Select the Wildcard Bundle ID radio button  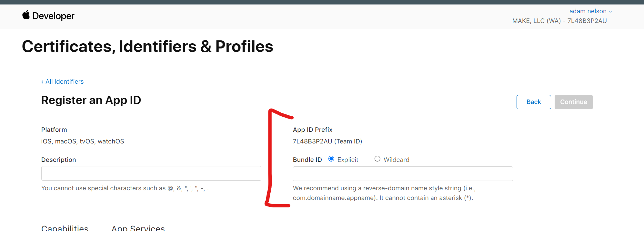pos(377,159)
